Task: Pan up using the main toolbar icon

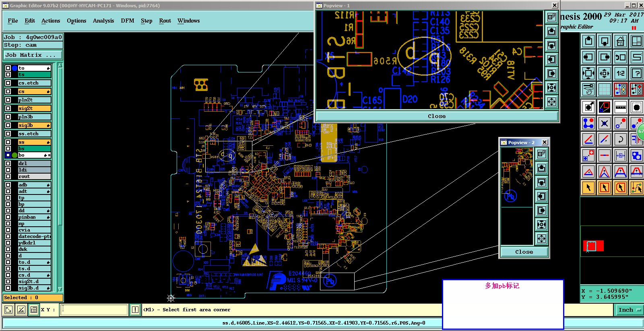Action: click(588, 41)
